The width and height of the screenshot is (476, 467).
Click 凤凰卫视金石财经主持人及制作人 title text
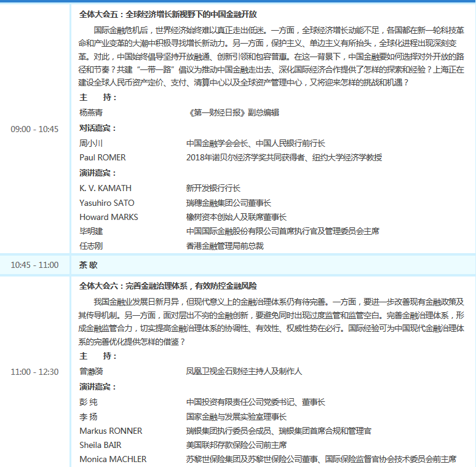click(244, 372)
